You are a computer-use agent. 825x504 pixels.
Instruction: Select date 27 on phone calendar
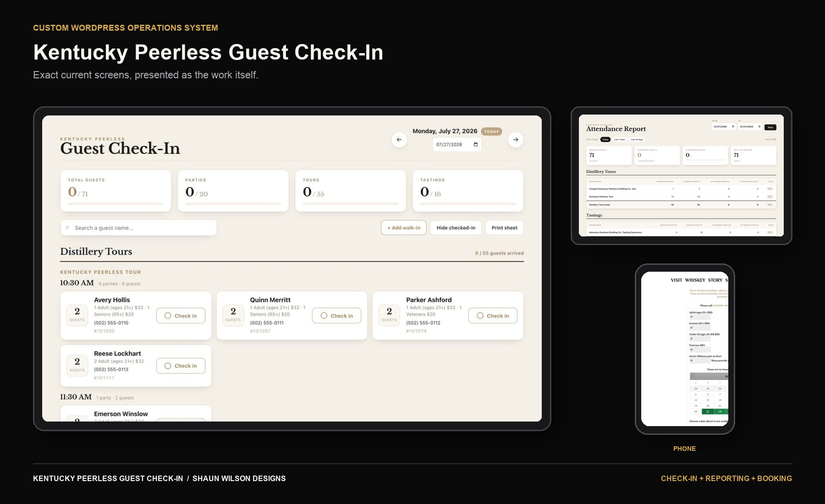[708, 411]
